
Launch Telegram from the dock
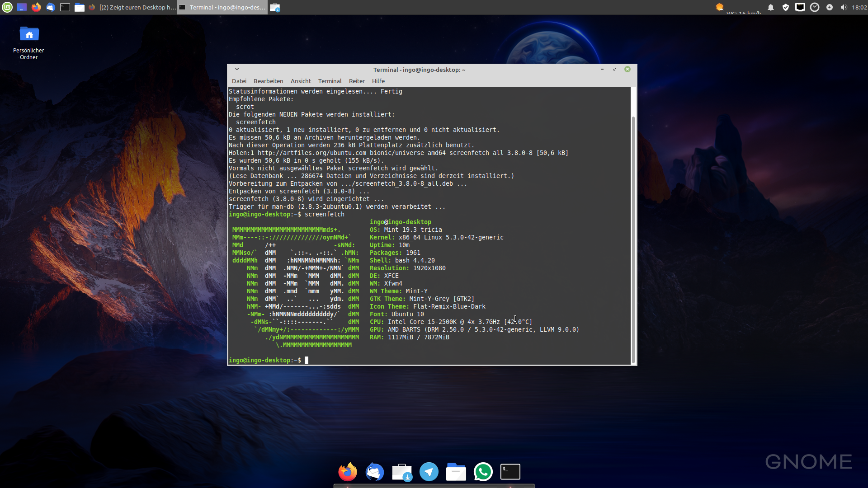(x=429, y=472)
